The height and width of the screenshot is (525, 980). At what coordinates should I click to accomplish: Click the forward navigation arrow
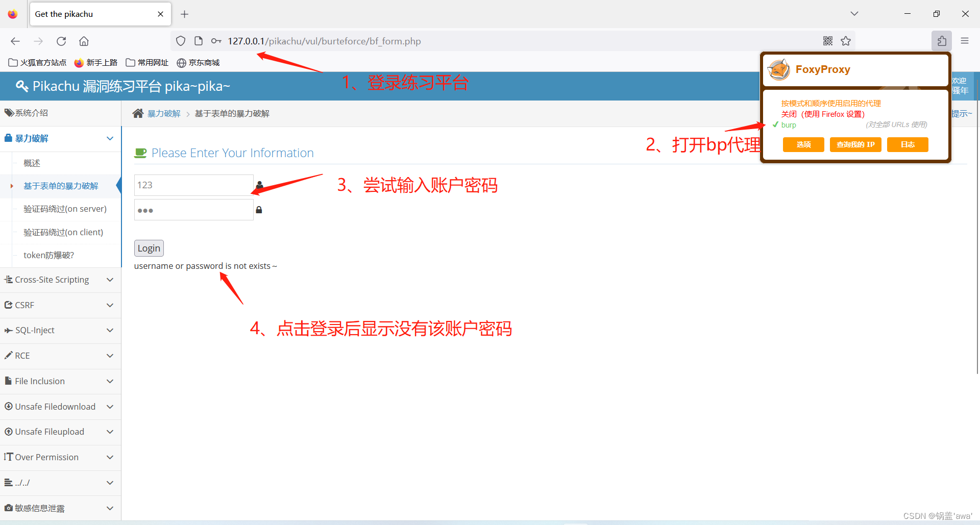[x=38, y=41]
